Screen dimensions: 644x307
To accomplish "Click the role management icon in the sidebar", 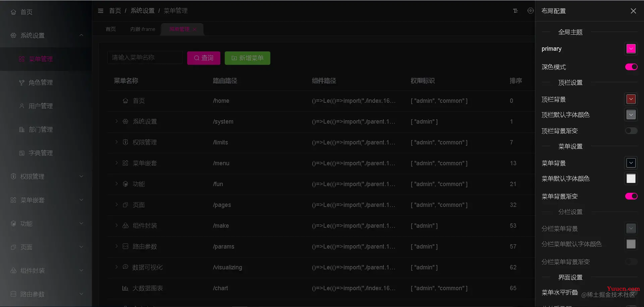I will pyautogui.click(x=22, y=83).
